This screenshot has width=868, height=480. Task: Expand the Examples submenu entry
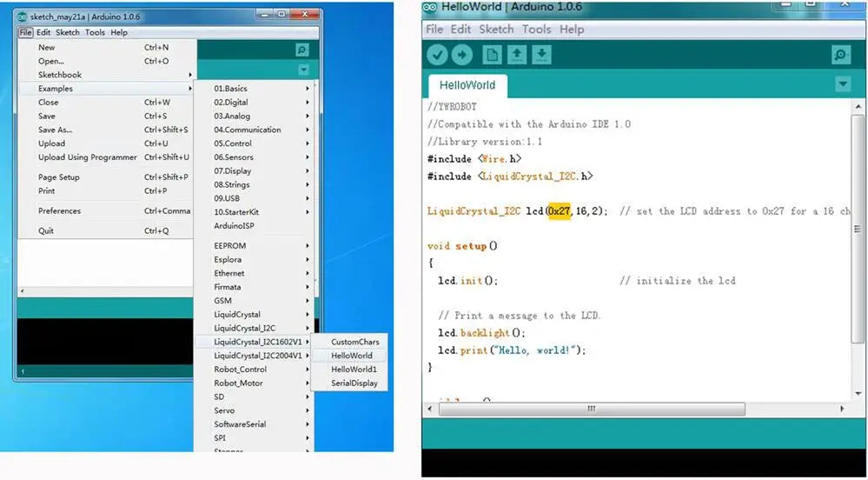(x=106, y=89)
